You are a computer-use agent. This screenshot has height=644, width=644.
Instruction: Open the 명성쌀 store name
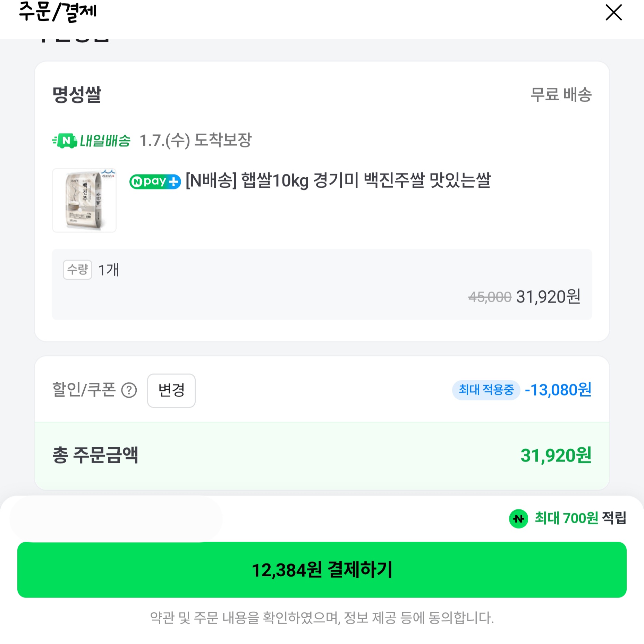[77, 94]
